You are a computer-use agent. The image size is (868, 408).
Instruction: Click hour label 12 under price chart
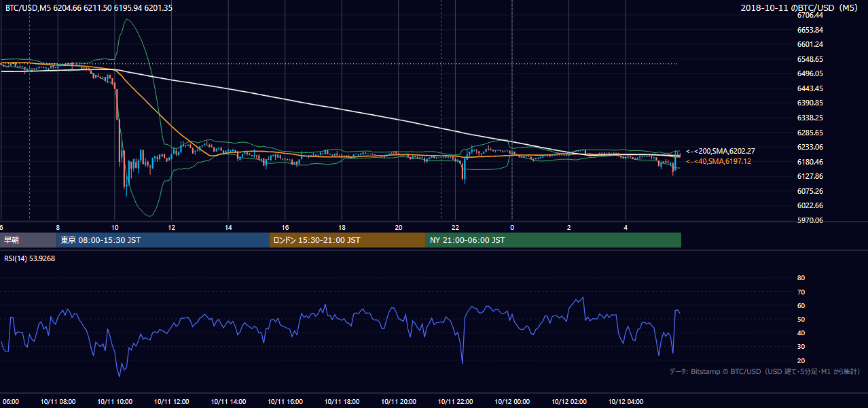click(x=171, y=227)
